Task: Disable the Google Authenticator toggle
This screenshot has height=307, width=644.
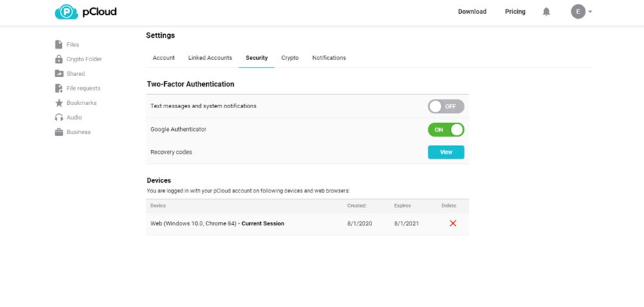Action: 446,129
